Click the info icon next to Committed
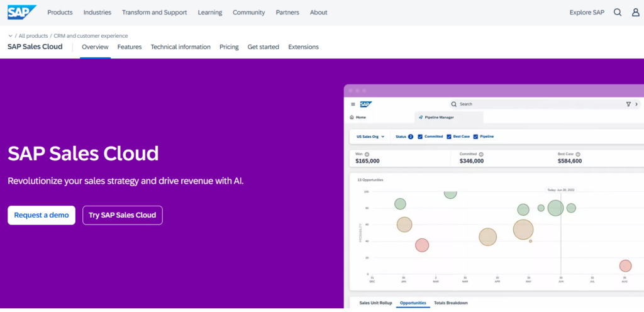 tap(481, 154)
